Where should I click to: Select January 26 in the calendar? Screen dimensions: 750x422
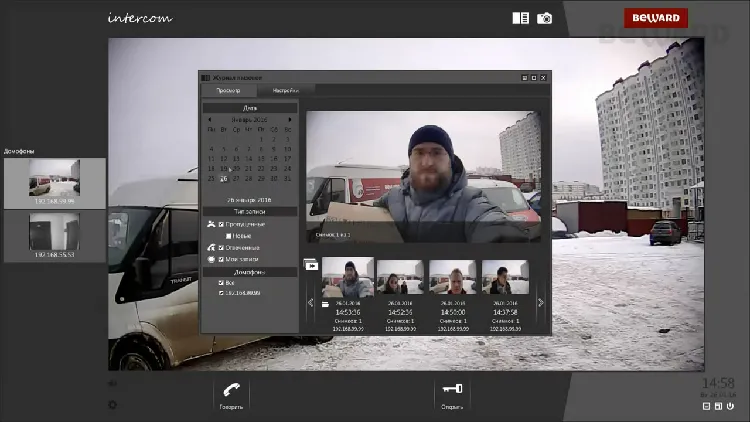point(223,178)
